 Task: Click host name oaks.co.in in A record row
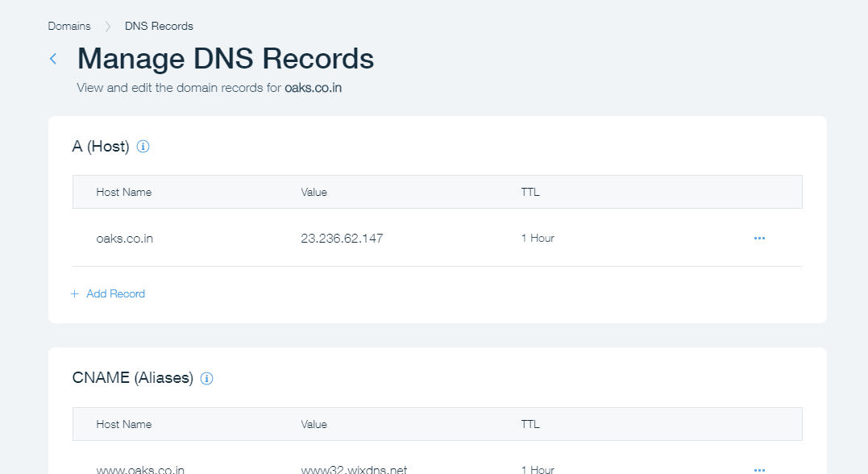[x=125, y=238]
